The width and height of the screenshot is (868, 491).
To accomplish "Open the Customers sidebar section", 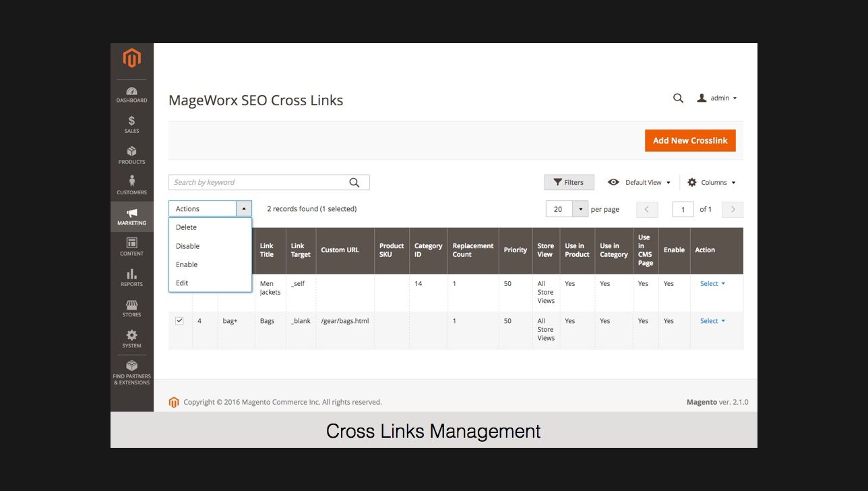I will coord(132,186).
